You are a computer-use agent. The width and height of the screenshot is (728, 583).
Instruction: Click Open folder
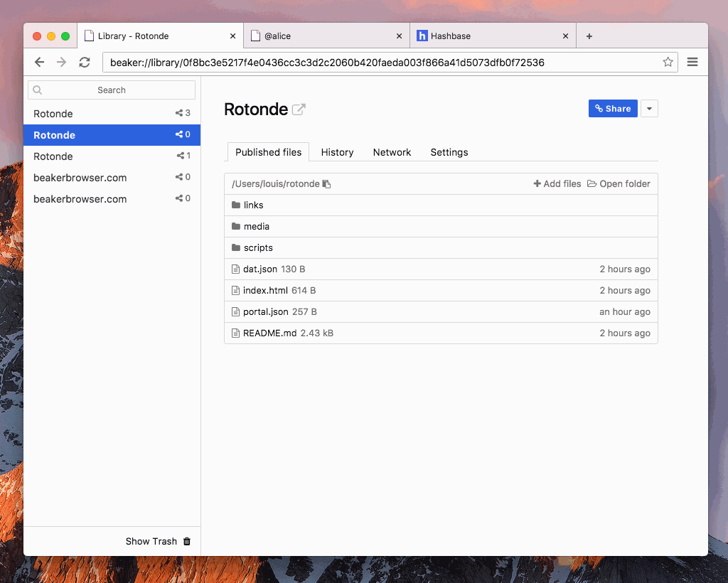pos(619,184)
